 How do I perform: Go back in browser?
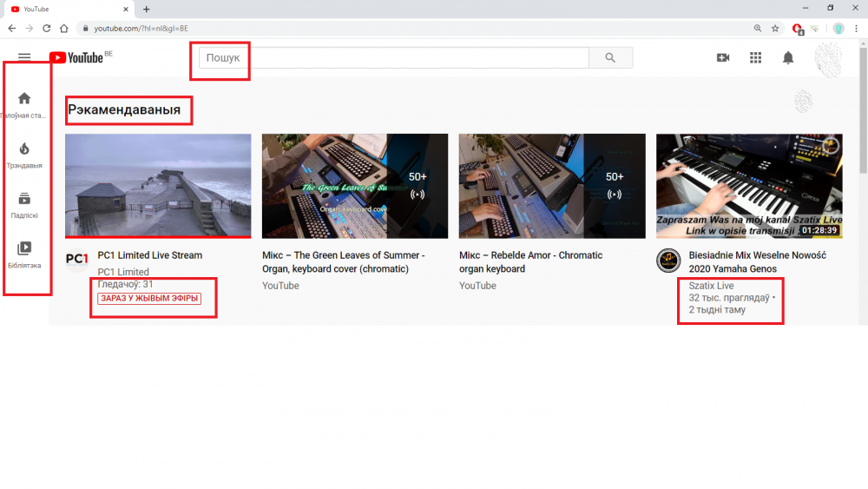pyautogui.click(x=11, y=29)
